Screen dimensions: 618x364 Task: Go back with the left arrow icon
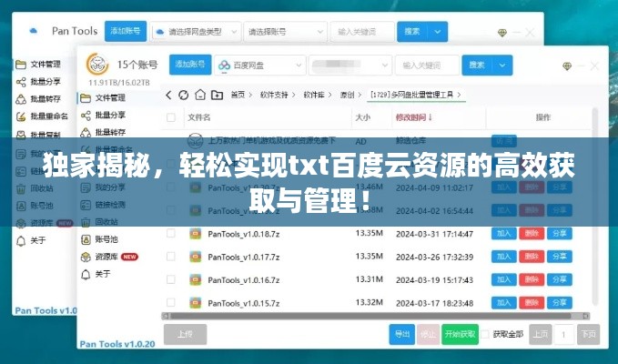pos(168,95)
